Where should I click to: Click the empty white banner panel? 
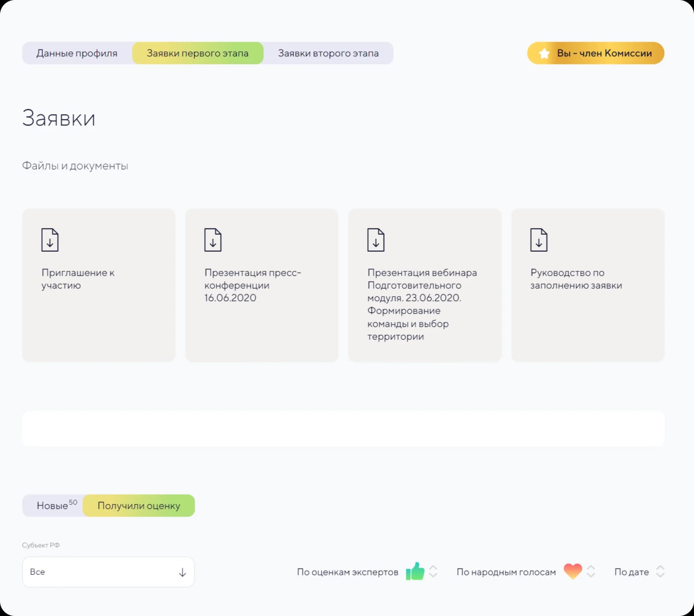(x=343, y=429)
